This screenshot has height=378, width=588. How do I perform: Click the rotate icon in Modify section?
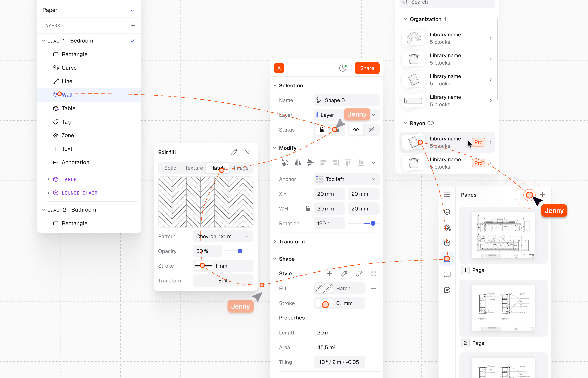point(285,163)
